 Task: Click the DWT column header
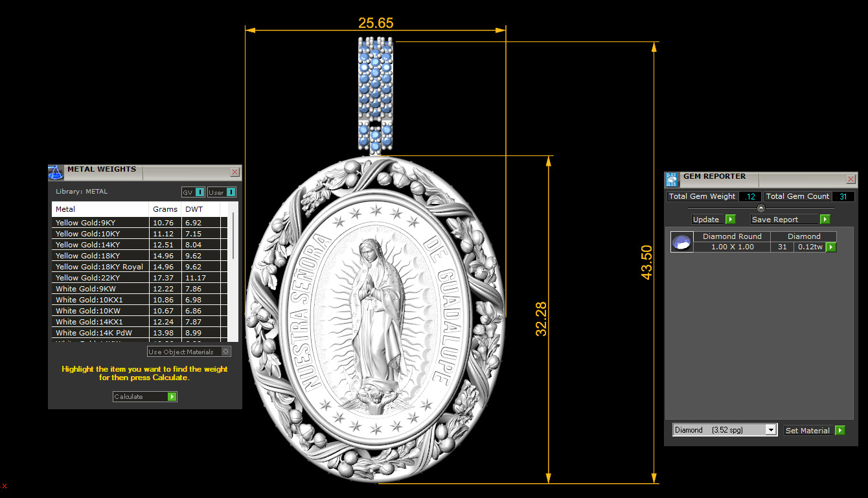coord(201,209)
